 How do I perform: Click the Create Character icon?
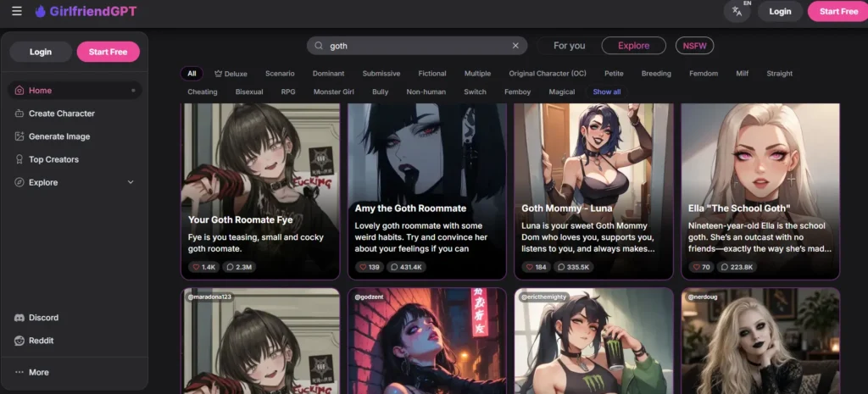19,114
